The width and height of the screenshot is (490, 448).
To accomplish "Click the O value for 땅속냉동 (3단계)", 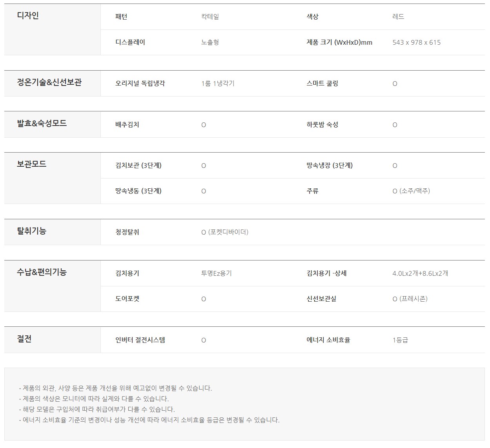I will [203, 191].
